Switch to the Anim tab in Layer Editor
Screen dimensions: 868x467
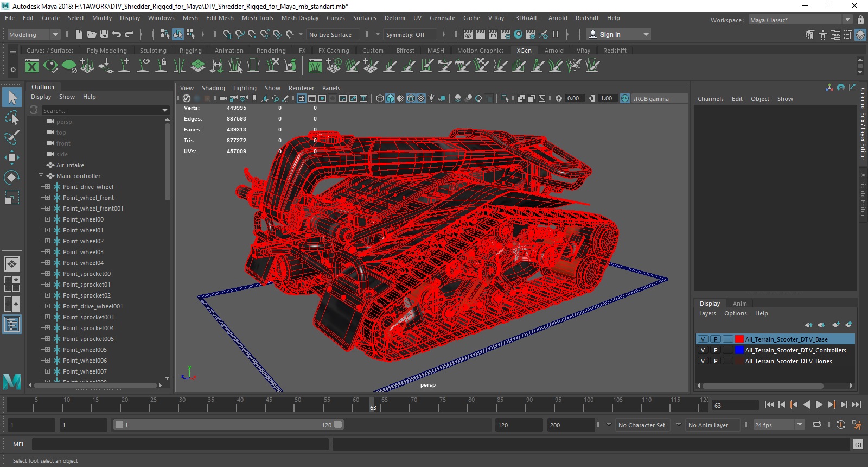(739, 304)
